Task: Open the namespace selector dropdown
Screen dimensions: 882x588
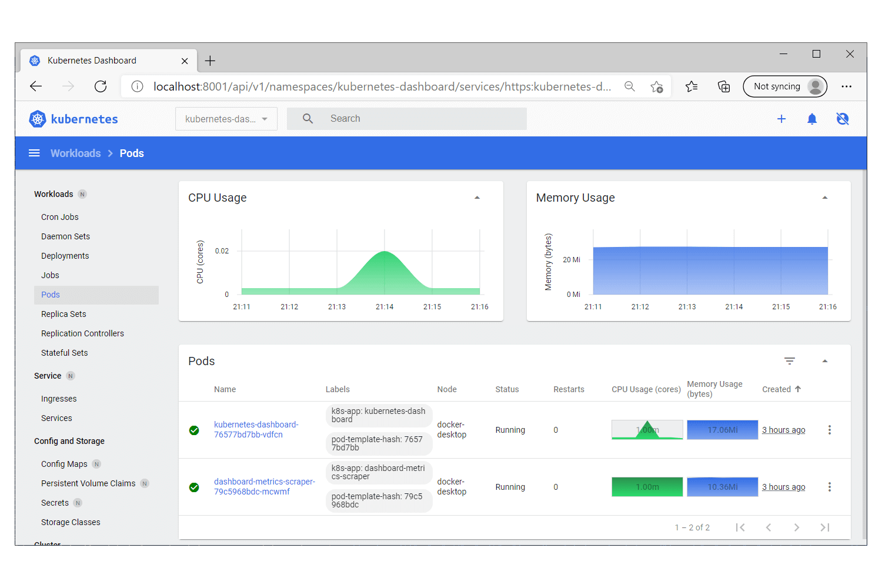Action: click(226, 119)
